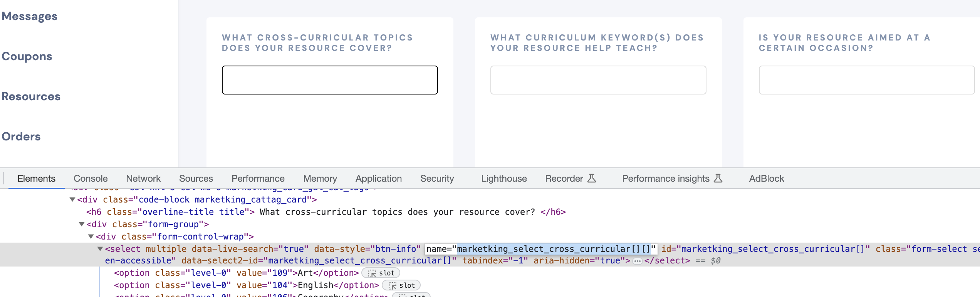This screenshot has width=980, height=297.
Task: Collapse the form-group div node
Action: (81, 224)
